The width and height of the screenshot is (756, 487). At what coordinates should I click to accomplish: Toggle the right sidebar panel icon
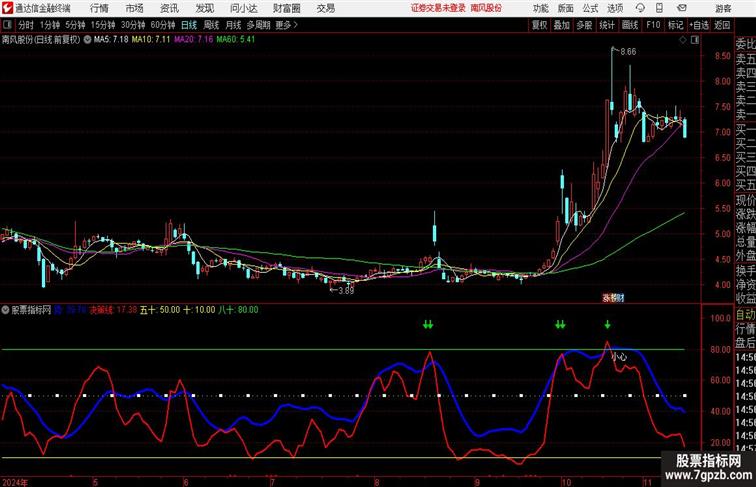(695, 40)
